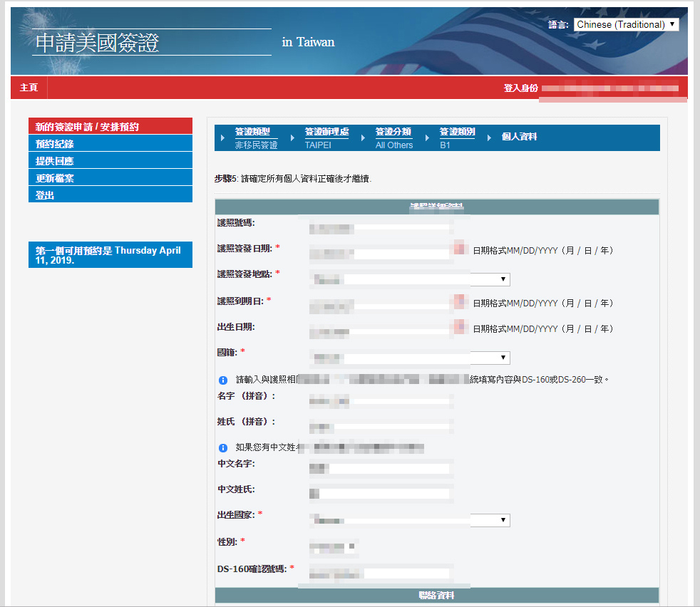700x607 pixels.
Task: Open 提供回應 in the sidebar
Action: pos(110,161)
